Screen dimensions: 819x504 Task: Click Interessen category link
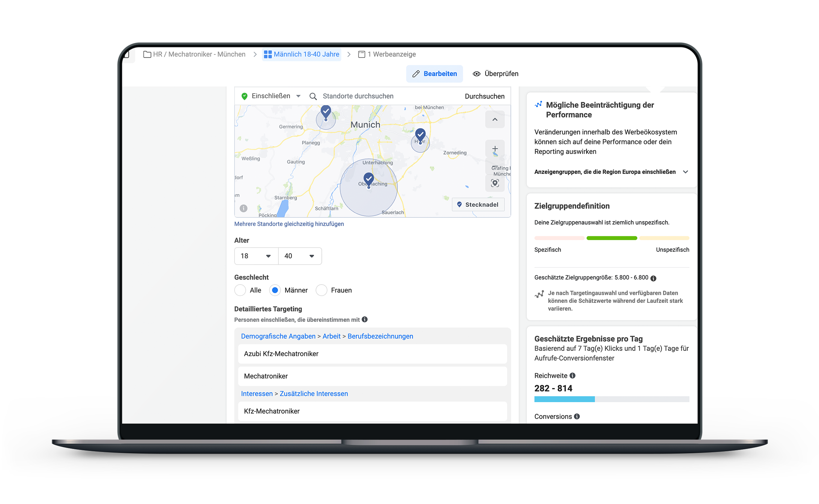coord(256,394)
